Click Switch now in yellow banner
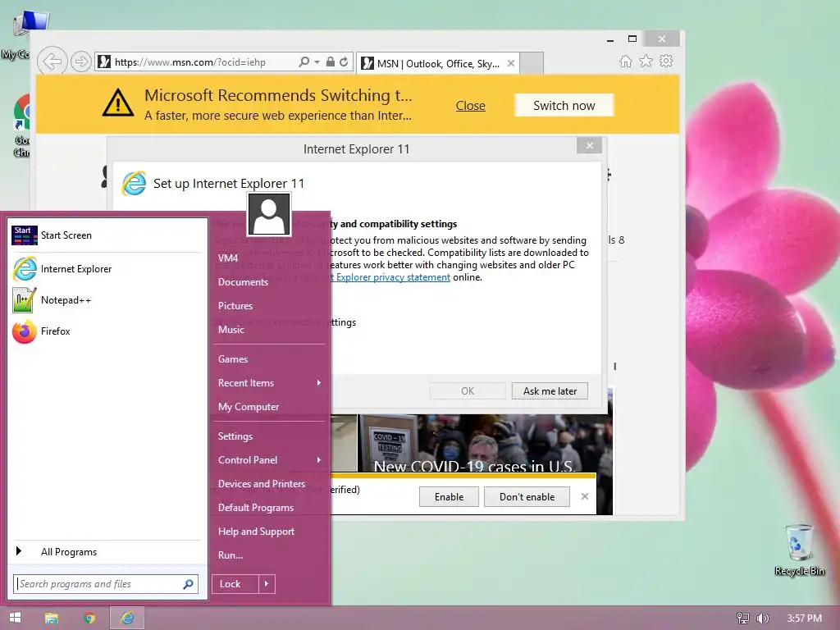This screenshot has height=630, width=840. coord(564,106)
